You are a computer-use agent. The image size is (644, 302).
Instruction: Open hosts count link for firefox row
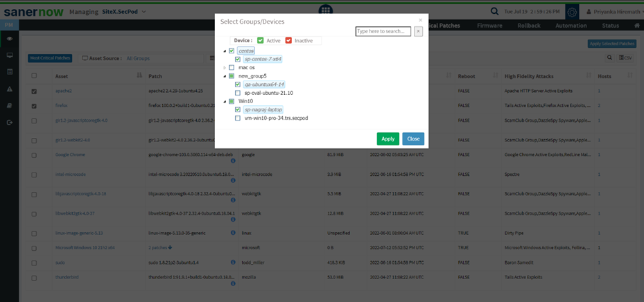click(599, 105)
